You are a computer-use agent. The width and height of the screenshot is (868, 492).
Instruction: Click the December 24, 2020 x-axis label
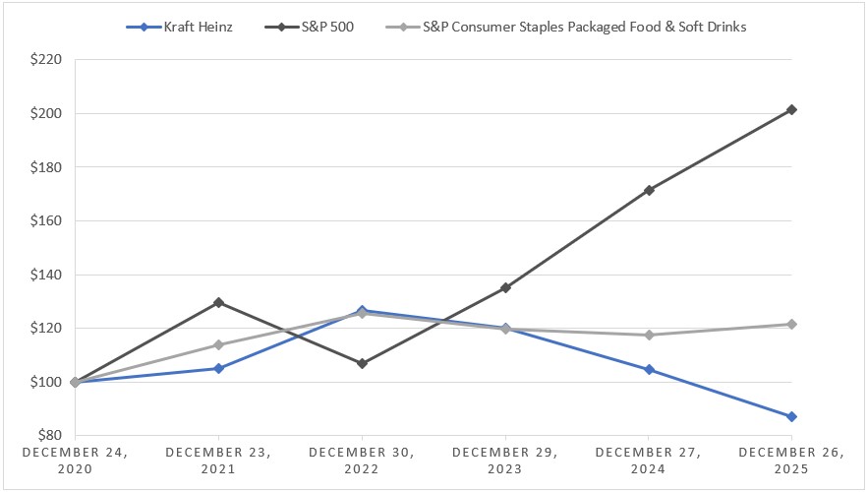coord(75,461)
